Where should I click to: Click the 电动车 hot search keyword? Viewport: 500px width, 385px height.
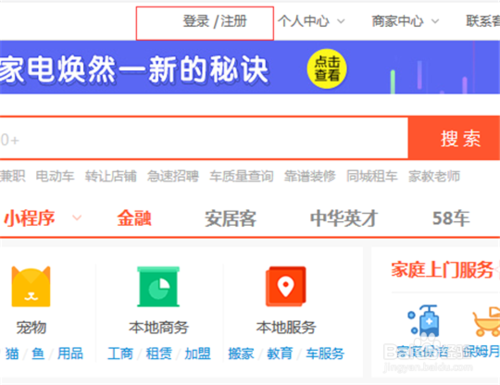(55, 176)
